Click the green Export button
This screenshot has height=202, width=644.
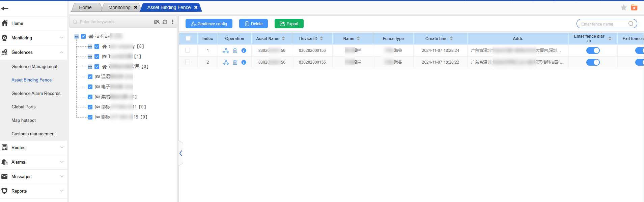click(x=289, y=24)
